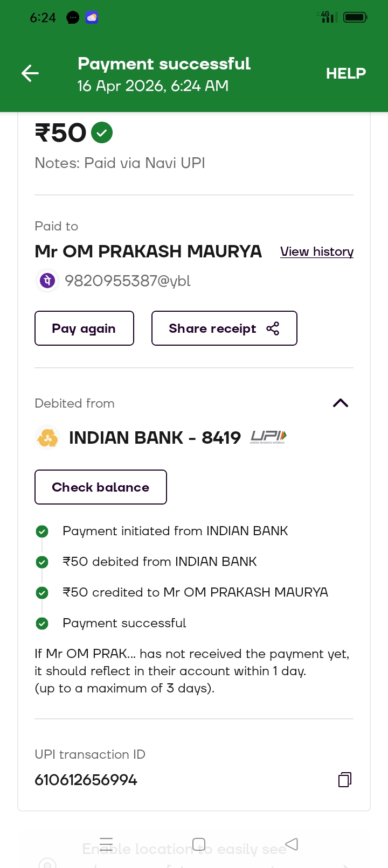Tap the Share receipt button

224,328
